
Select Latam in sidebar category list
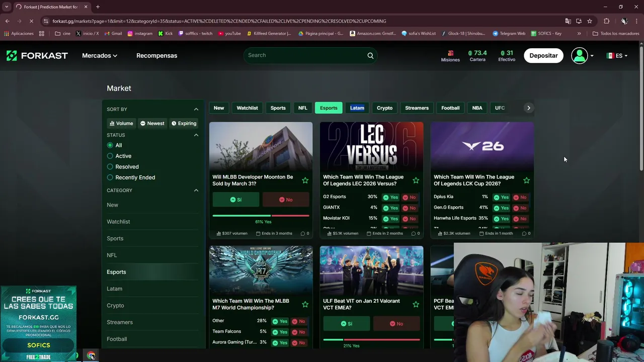coord(114,289)
